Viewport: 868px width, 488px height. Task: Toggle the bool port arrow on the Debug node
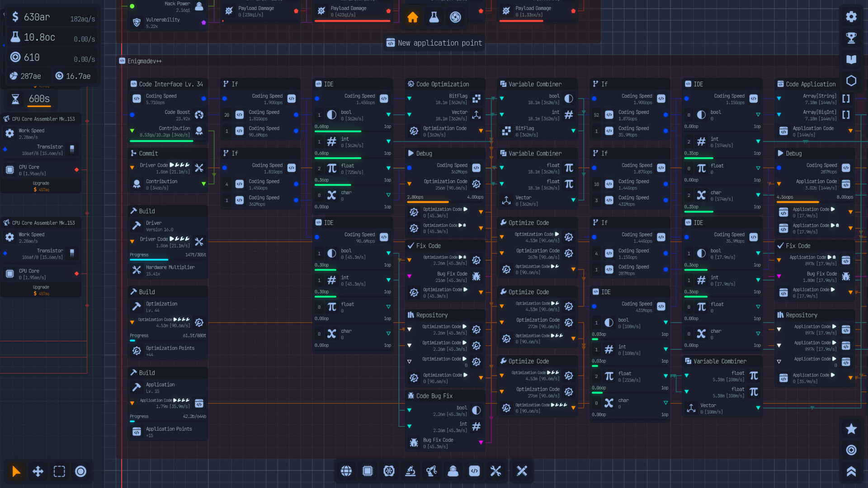tap(409, 410)
